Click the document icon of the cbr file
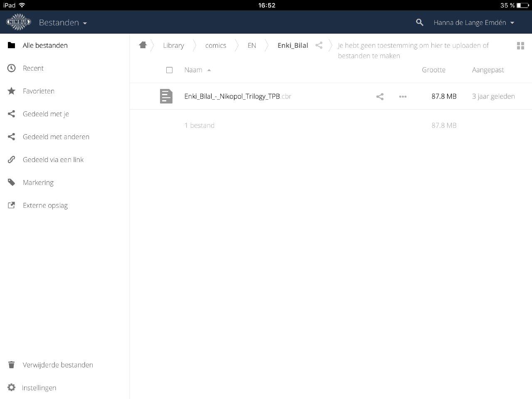The image size is (532, 399). [x=166, y=96]
